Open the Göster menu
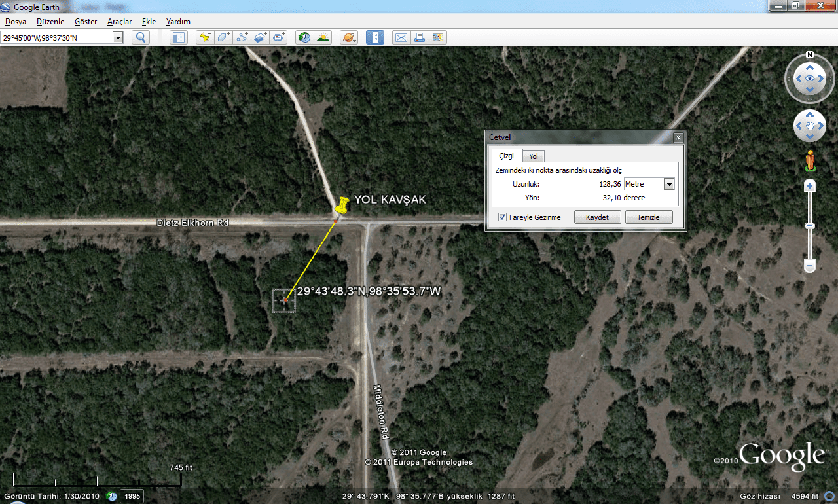The image size is (838, 504). click(x=86, y=22)
